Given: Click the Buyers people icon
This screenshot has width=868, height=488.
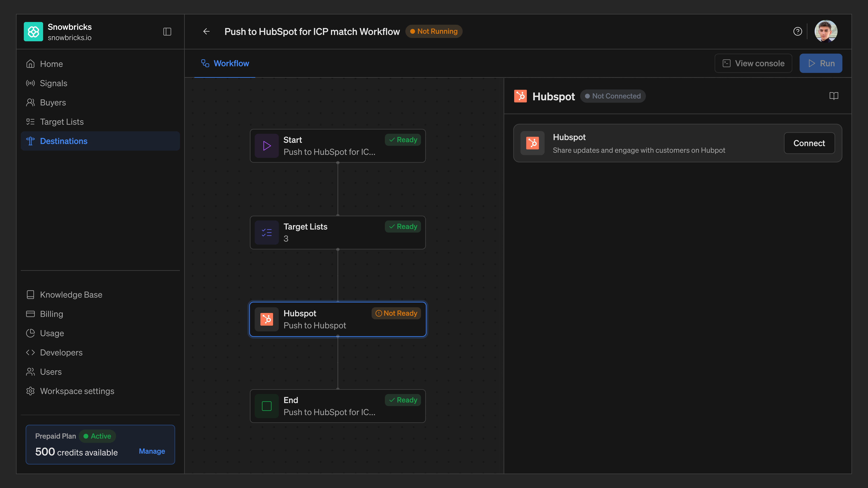Looking at the screenshot, I should (x=30, y=102).
